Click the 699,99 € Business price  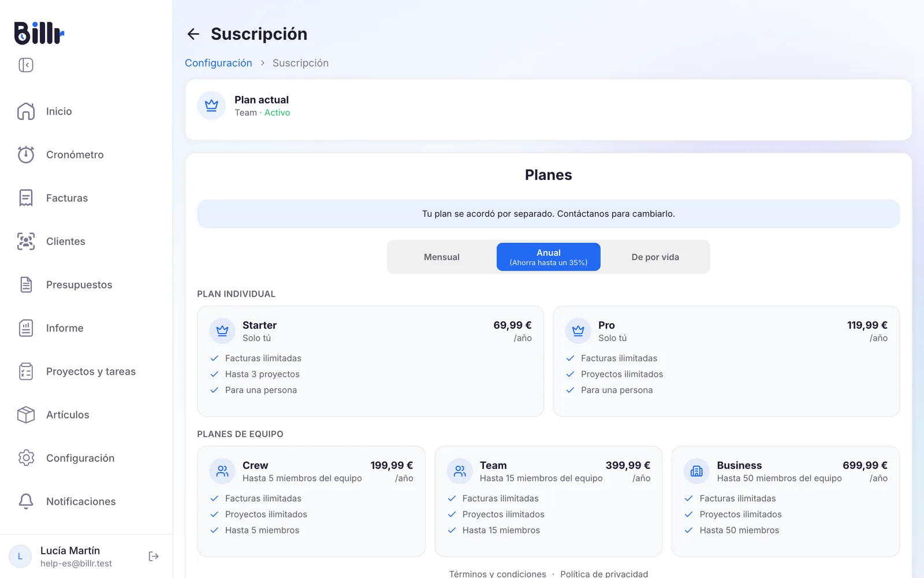(x=865, y=465)
